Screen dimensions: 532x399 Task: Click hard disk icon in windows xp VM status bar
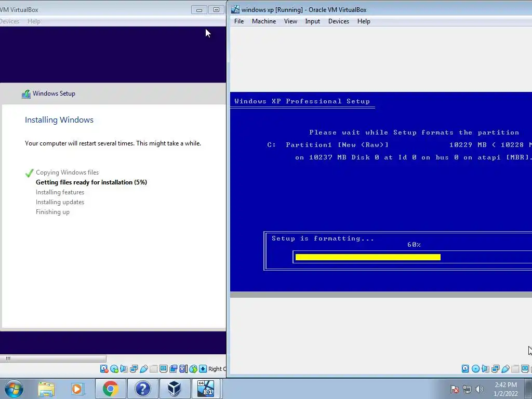click(465, 369)
